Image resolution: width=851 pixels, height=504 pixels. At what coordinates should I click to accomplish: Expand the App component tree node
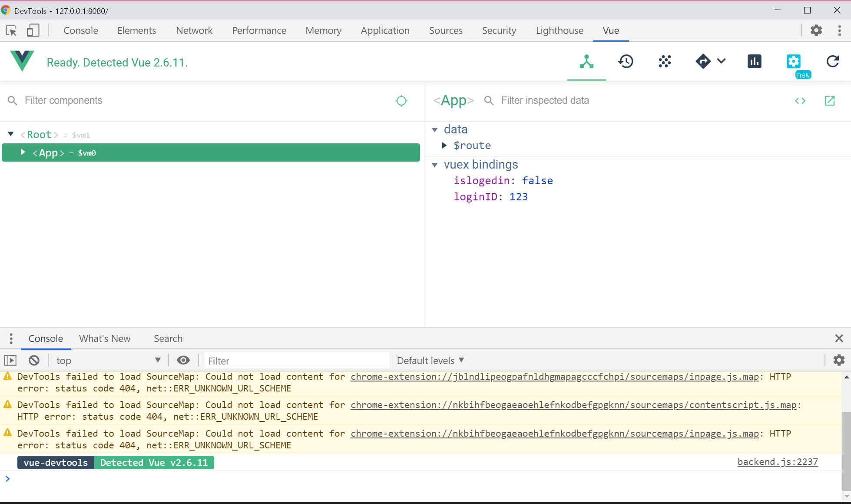pyautogui.click(x=23, y=152)
